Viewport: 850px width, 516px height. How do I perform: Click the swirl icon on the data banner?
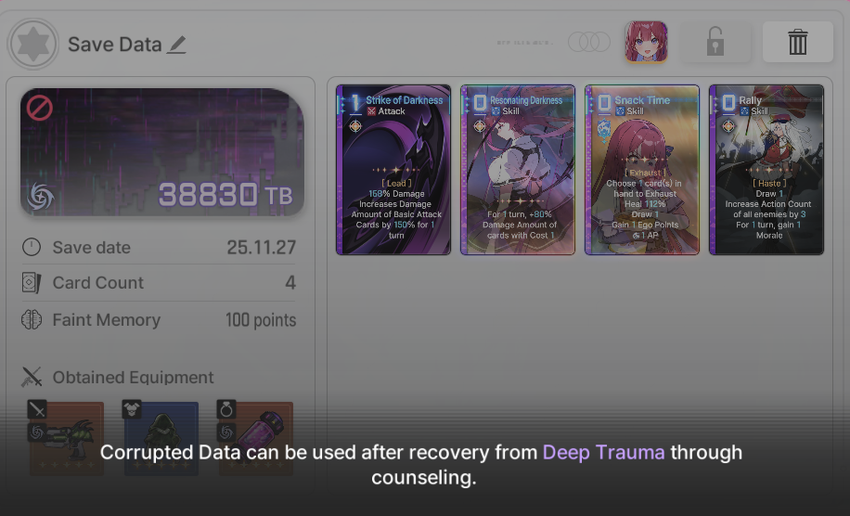click(x=41, y=196)
